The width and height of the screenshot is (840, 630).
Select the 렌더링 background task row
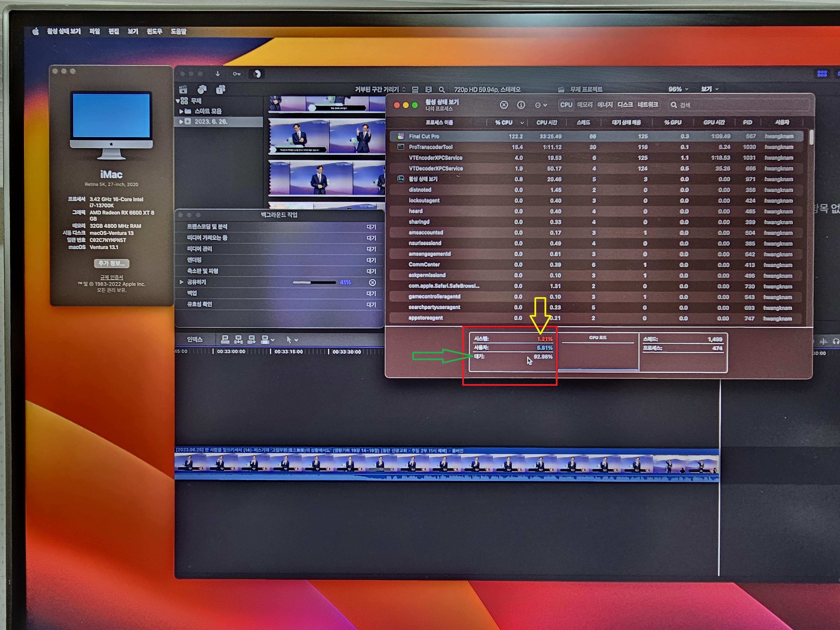280,260
